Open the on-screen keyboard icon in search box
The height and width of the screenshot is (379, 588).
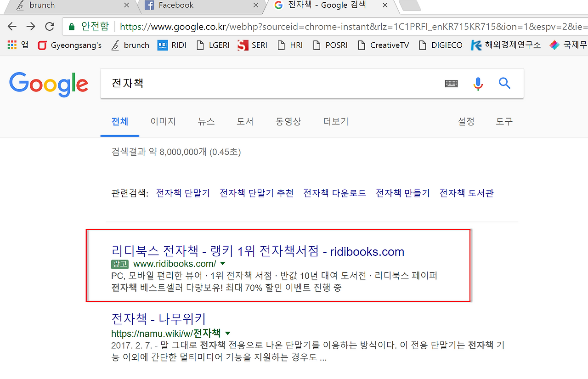(x=452, y=84)
